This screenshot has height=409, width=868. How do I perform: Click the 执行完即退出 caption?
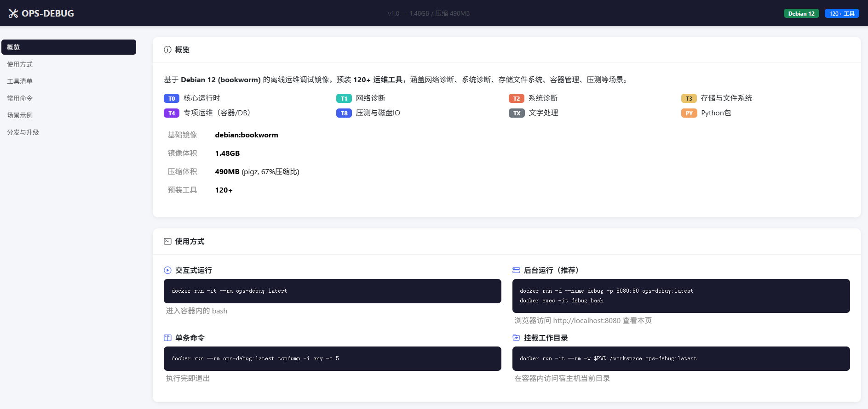(x=188, y=378)
